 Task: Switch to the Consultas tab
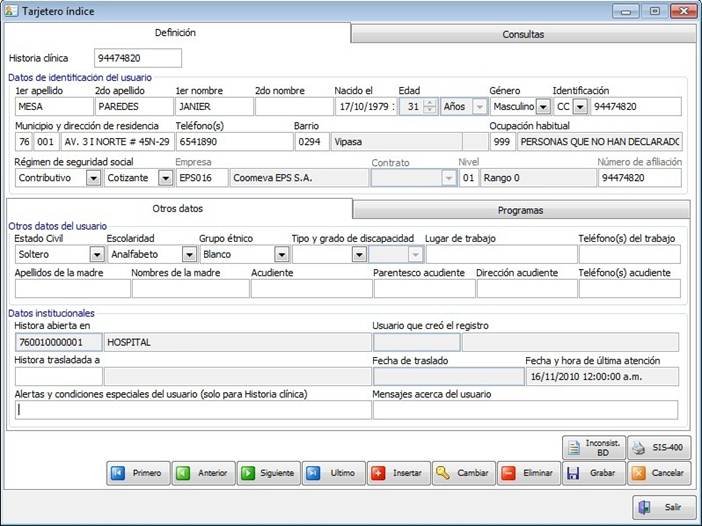(x=523, y=34)
